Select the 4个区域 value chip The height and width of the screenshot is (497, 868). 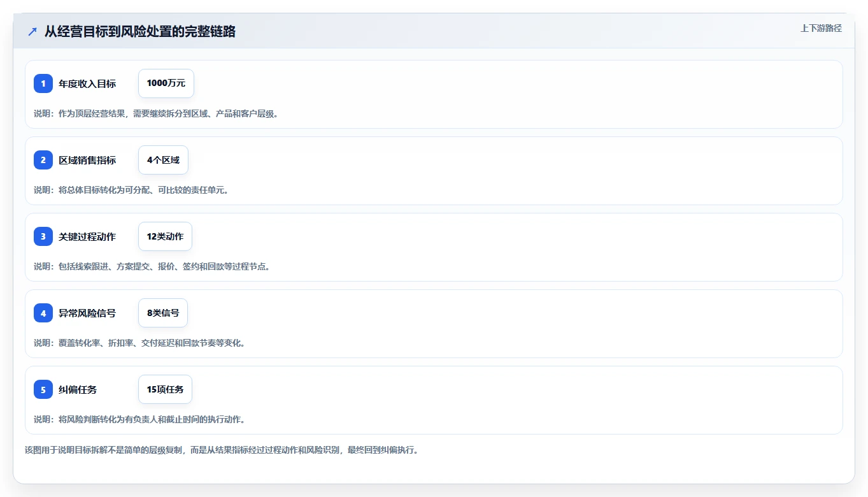click(163, 160)
